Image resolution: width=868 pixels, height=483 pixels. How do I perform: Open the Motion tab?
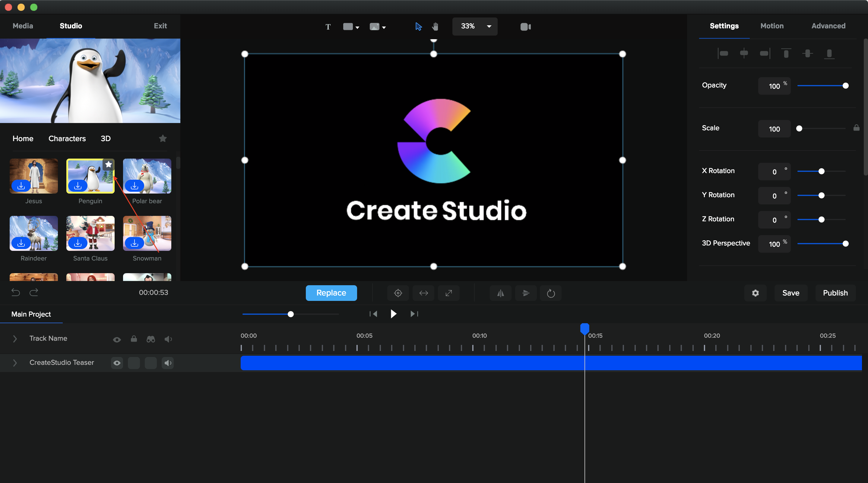click(x=772, y=26)
